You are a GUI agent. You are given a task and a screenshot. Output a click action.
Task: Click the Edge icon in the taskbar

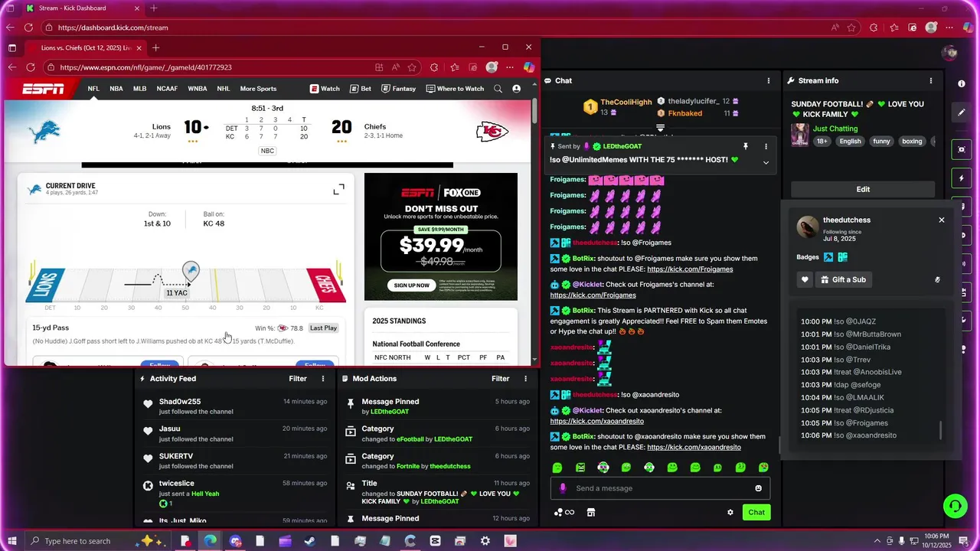[x=210, y=541]
